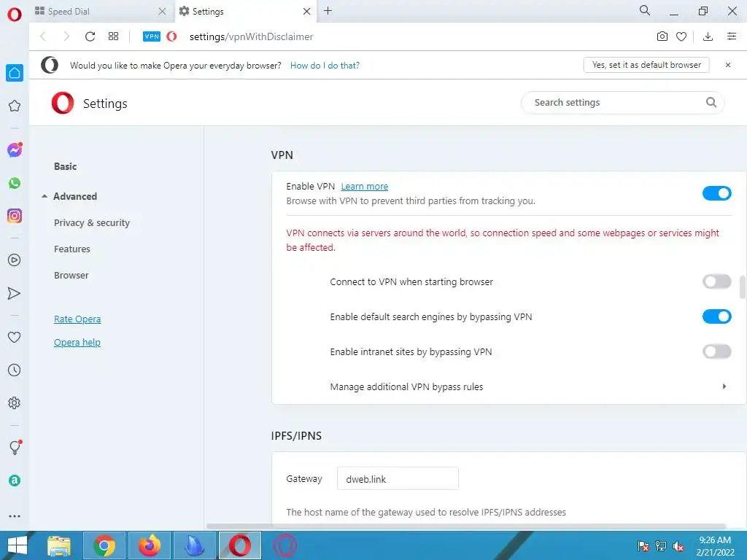
Task: Open Bookmarks star in sidebar
Action: [15, 106]
